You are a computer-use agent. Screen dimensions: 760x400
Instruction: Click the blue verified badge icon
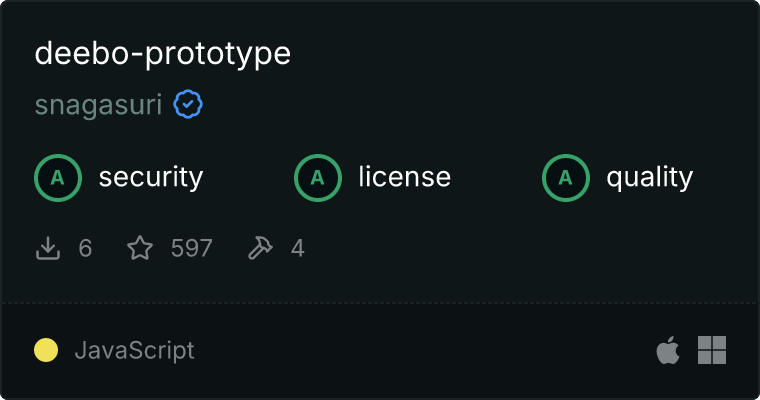tap(188, 104)
